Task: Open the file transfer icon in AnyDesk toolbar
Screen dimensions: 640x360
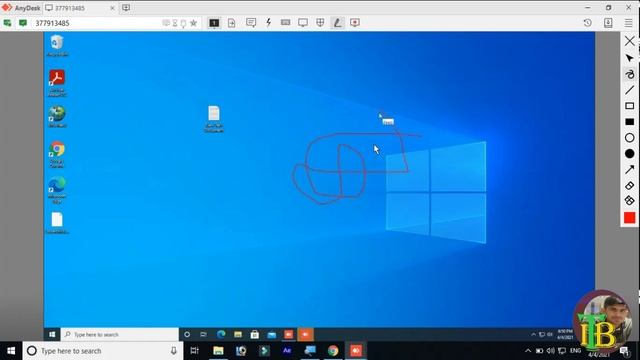Action: click(x=231, y=23)
